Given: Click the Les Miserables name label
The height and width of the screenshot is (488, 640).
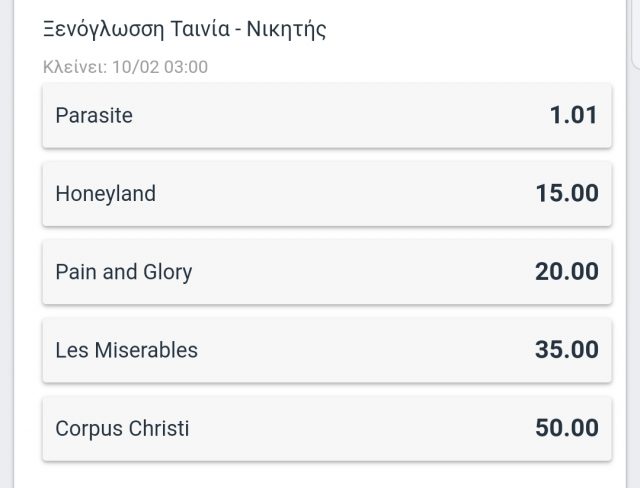Looking at the screenshot, I should tap(127, 350).
